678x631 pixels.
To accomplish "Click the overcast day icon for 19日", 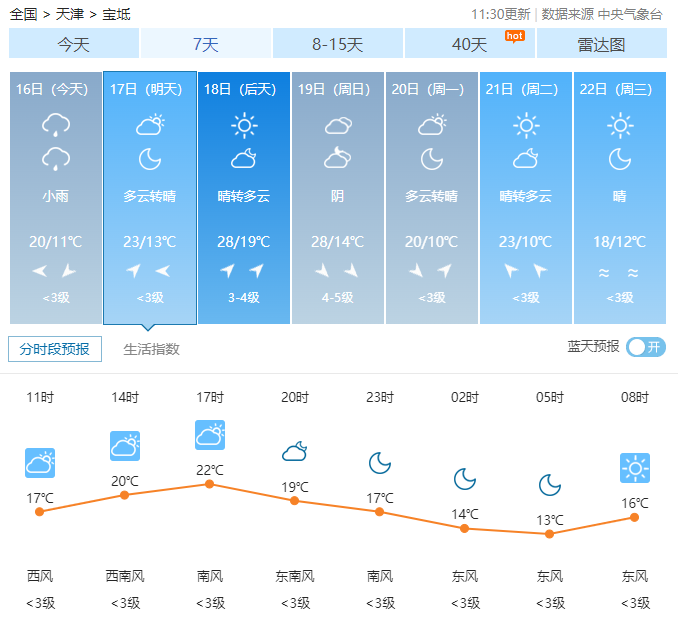I will click(x=338, y=125).
